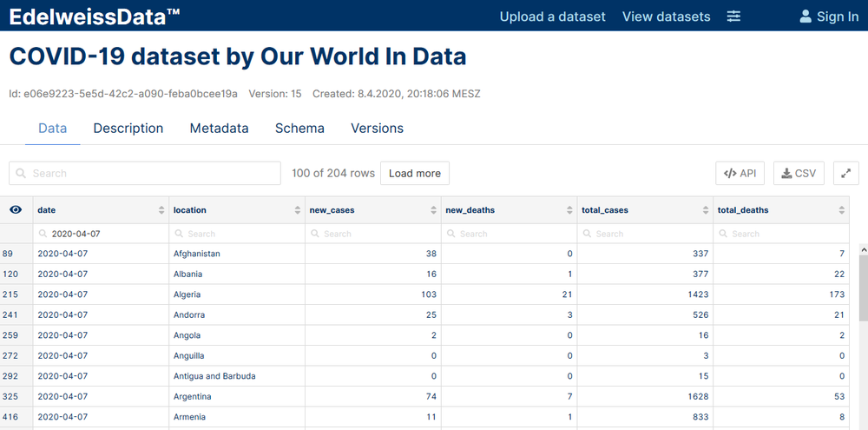Viewport: 868px width, 430px height.
Task: Select the Afghanistan location cell
Action: pyautogui.click(x=237, y=254)
